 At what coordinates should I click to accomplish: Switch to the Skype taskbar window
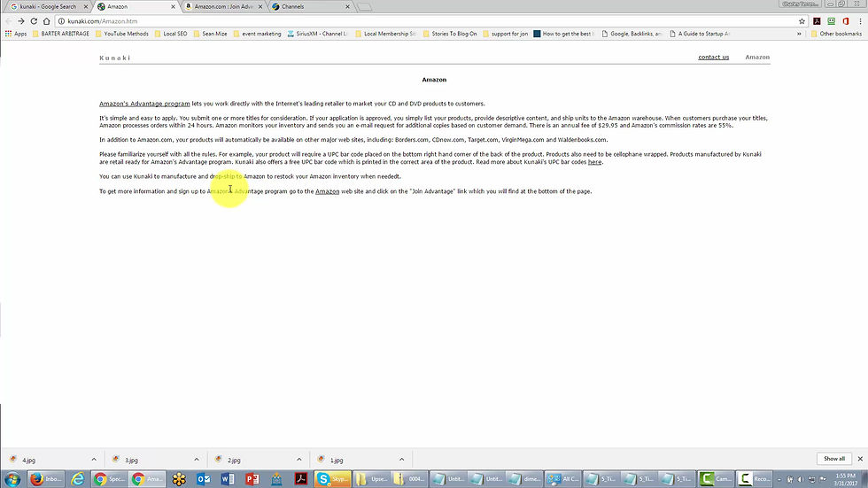(333, 478)
